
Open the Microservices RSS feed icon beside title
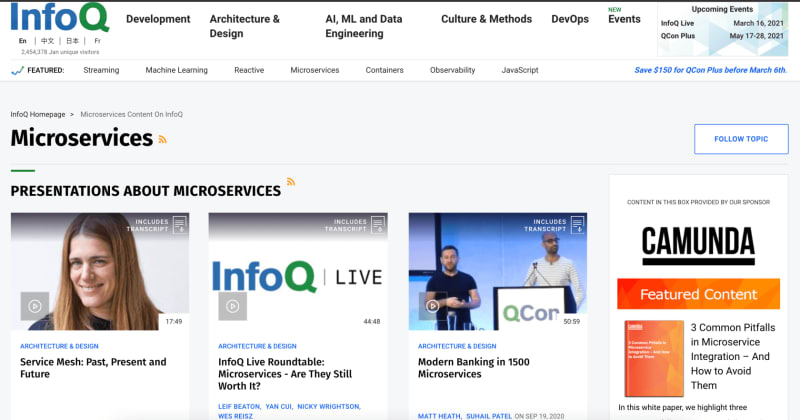pyautogui.click(x=163, y=139)
